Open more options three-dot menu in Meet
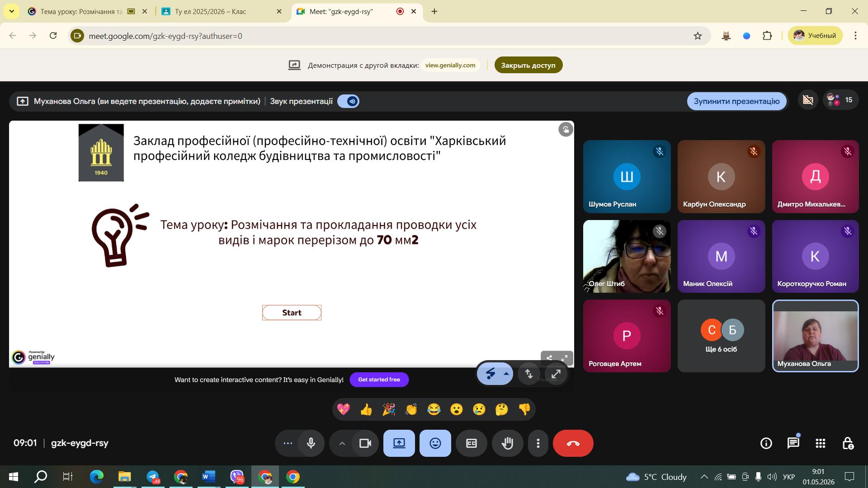868x488 pixels. tap(538, 443)
